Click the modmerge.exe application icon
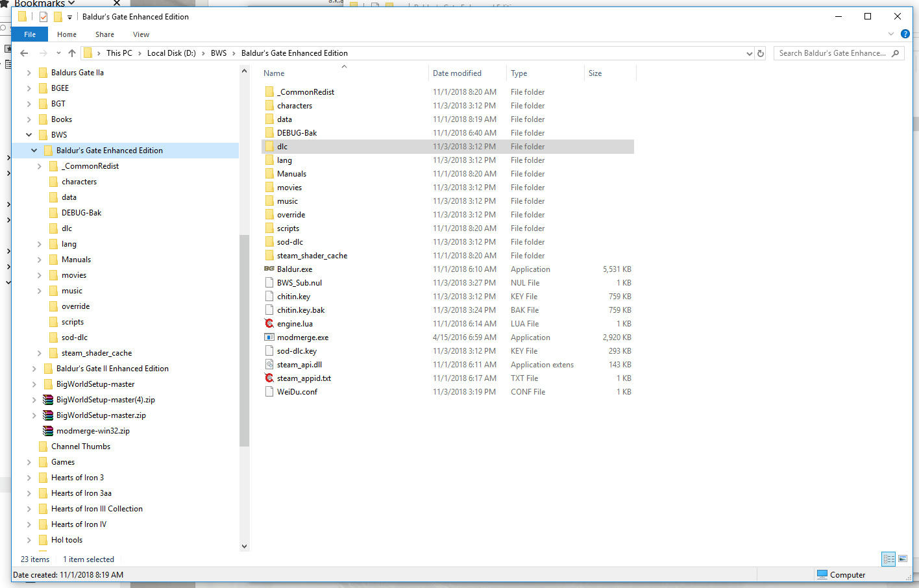The width and height of the screenshot is (919, 588). (x=269, y=337)
